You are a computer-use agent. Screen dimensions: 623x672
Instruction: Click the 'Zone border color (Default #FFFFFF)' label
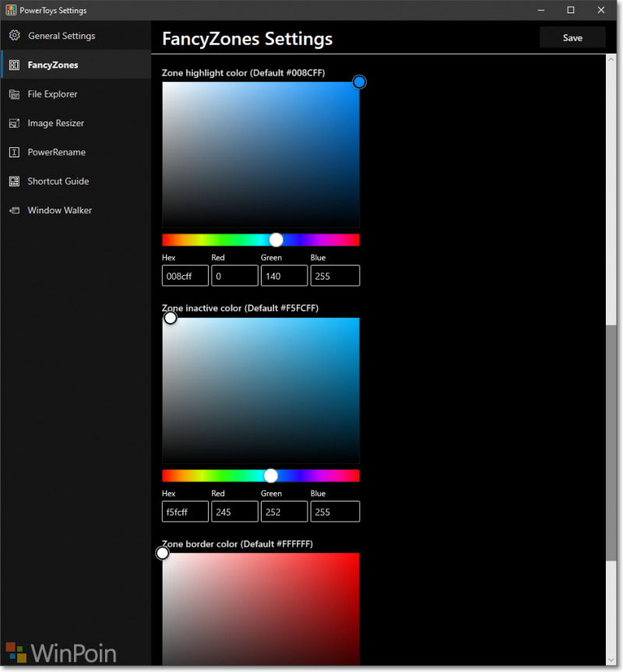(238, 544)
